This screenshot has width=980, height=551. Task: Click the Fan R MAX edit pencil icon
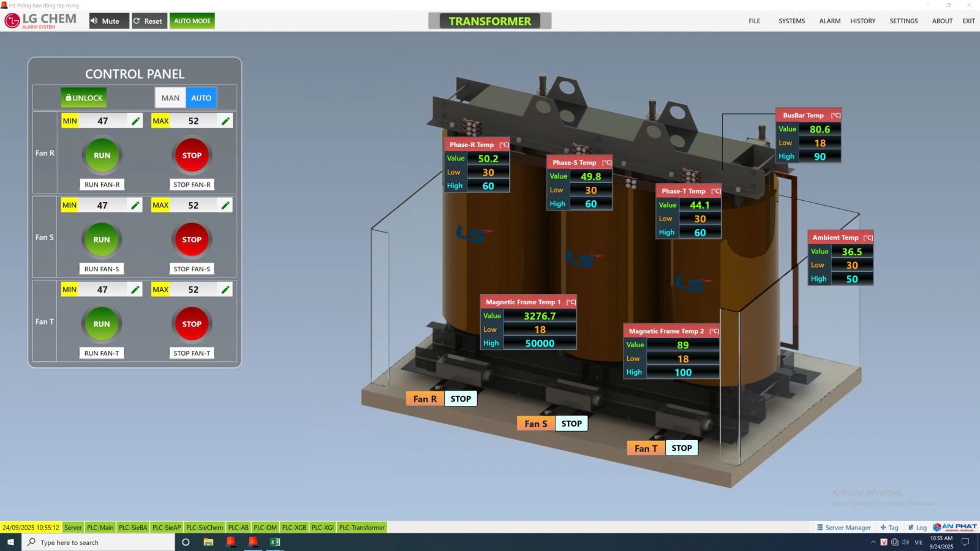pos(225,121)
